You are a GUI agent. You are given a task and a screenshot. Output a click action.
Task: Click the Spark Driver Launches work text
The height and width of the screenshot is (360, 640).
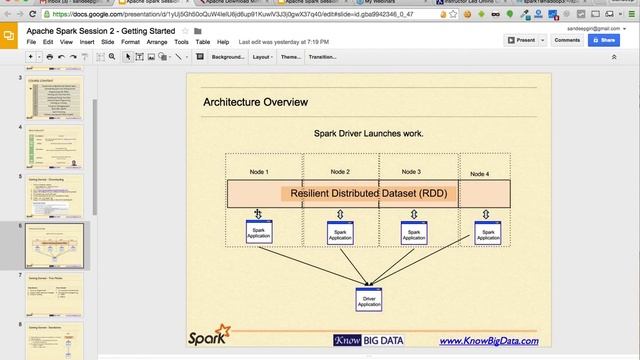[x=369, y=133]
